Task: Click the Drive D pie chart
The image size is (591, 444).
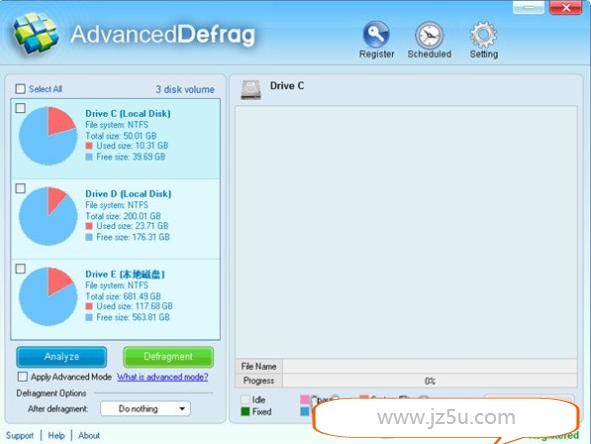Action: coord(48,216)
